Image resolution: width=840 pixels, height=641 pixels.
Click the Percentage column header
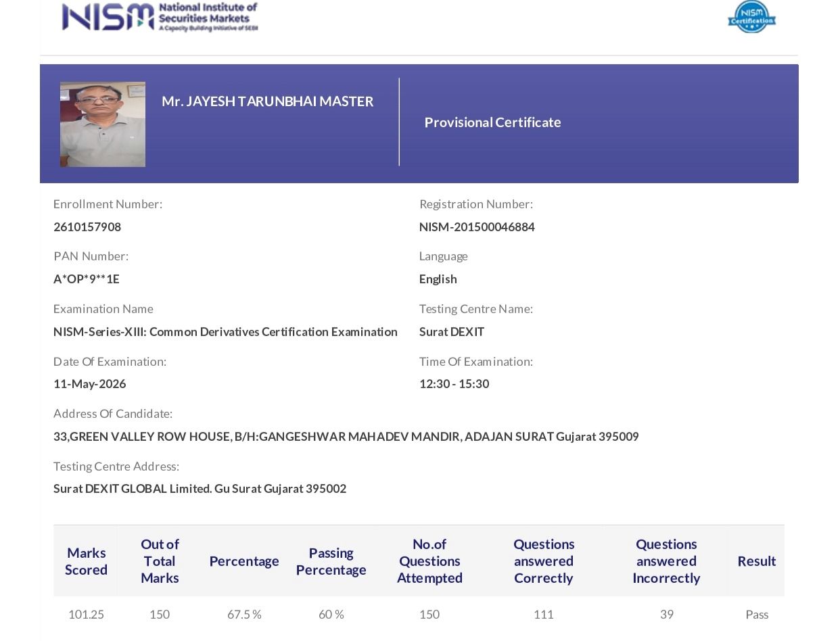pyautogui.click(x=244, y=561)
